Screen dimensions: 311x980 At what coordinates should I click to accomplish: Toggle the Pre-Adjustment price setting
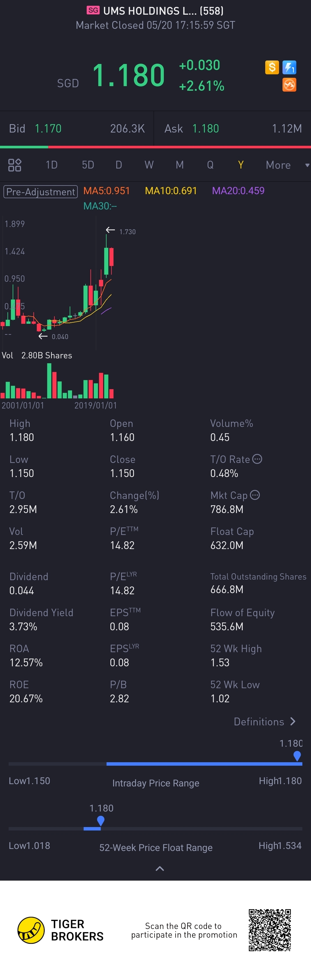[x=41, y=191]
